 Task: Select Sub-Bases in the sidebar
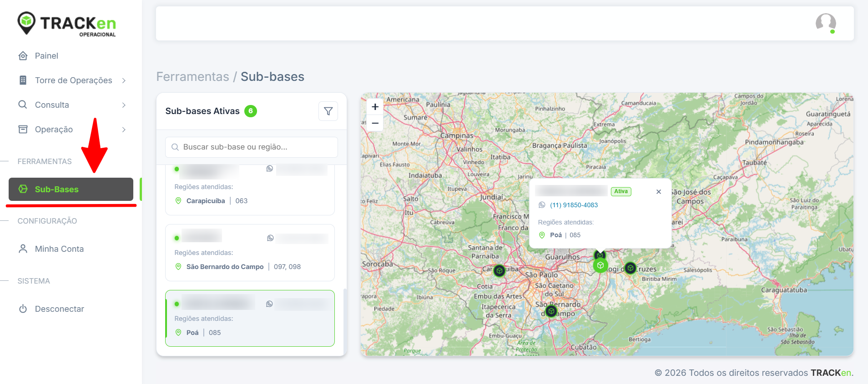coord(71,189)
